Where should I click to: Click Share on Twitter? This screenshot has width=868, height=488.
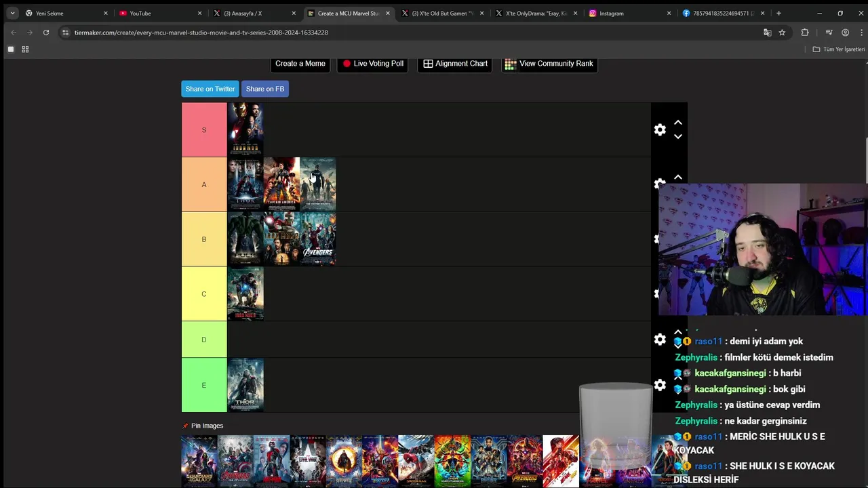click(210, 89)
